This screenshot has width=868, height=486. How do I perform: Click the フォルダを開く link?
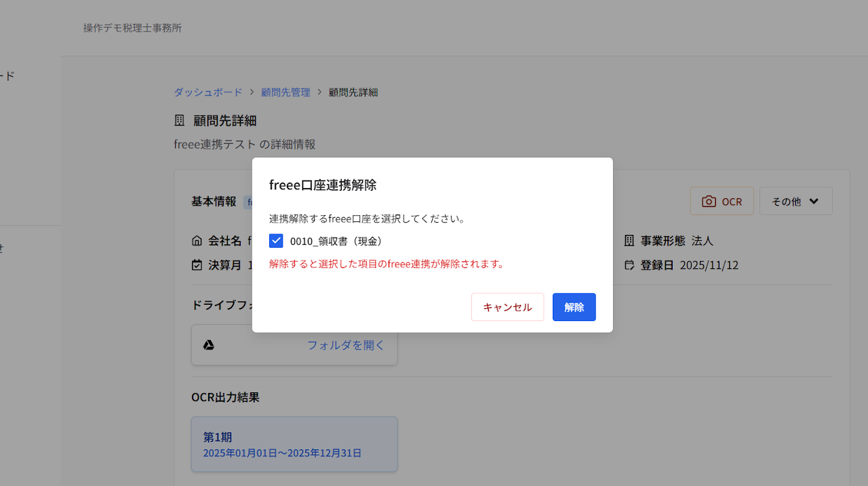point(346,345)
